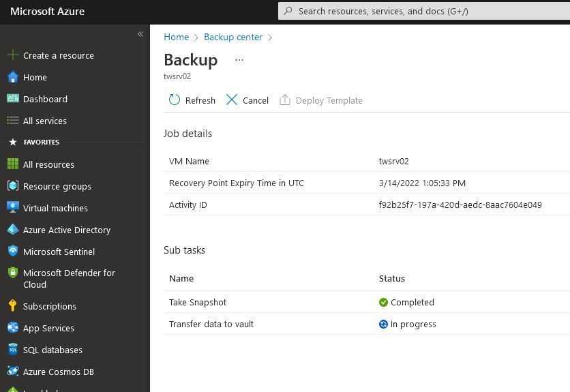Click chevron after Home breadcrumb
The image size is (570, 392).
point(196,37)
